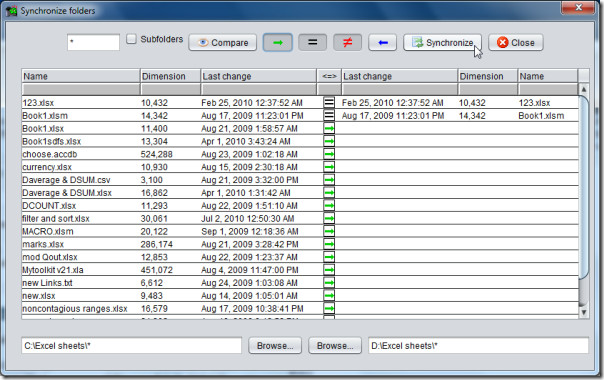
Task: Select Book1.xlsm in the left Name column
Action: coord(45,115)
